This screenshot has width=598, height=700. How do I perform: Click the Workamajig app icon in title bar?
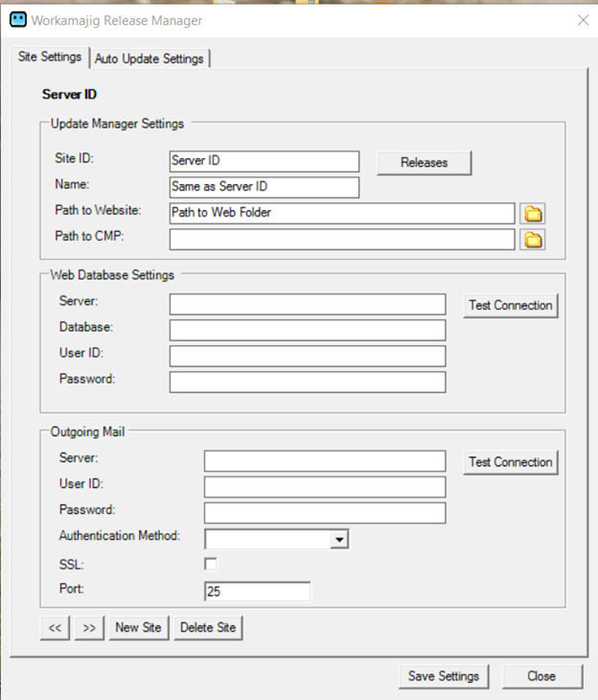click(x=18, y=19)
